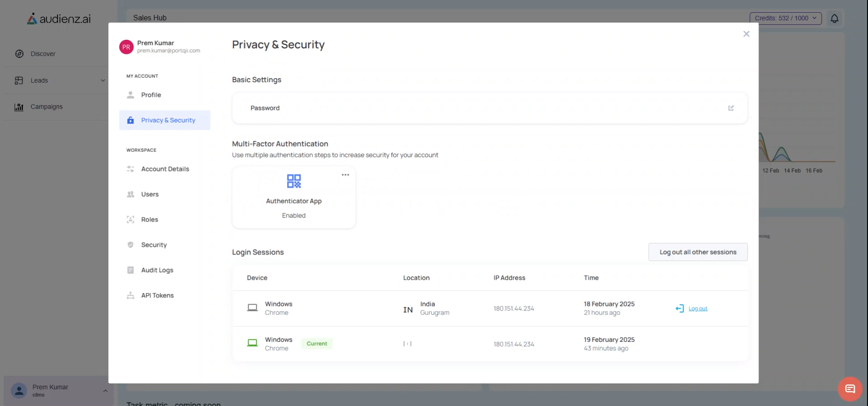Click the IP Address column header

point(509,278)
